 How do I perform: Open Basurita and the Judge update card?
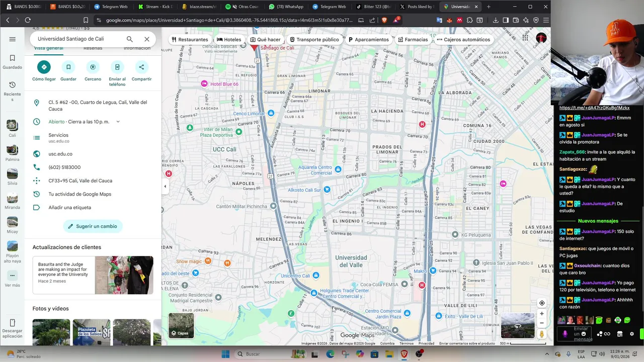93,275
